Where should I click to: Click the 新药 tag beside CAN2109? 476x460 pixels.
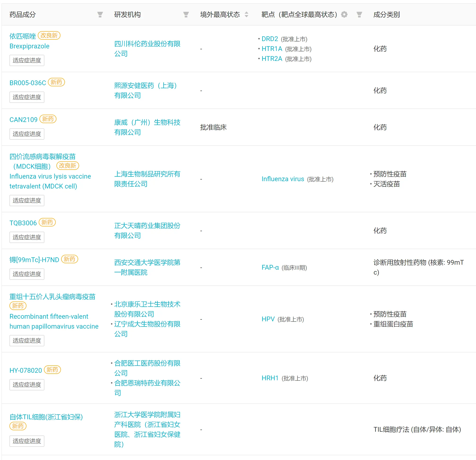pyautogui.click(x=48, y=119)
